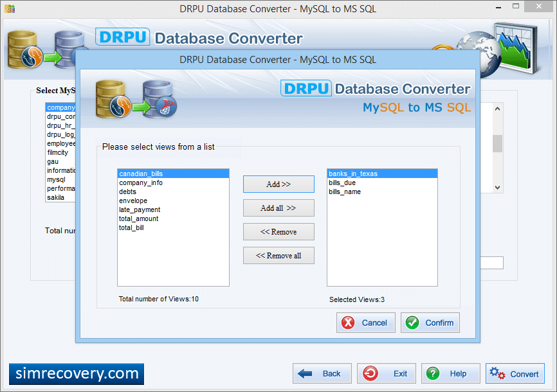Viewport: 557px width, 392px height.
Task: Click the DRPU logo in dialog banner
Action: coord(306,89)
